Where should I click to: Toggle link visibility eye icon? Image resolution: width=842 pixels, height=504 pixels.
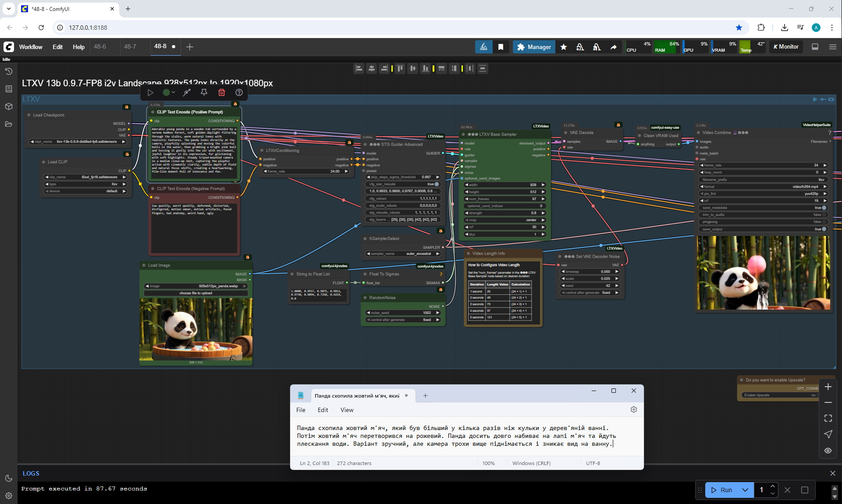coord(828,450)
